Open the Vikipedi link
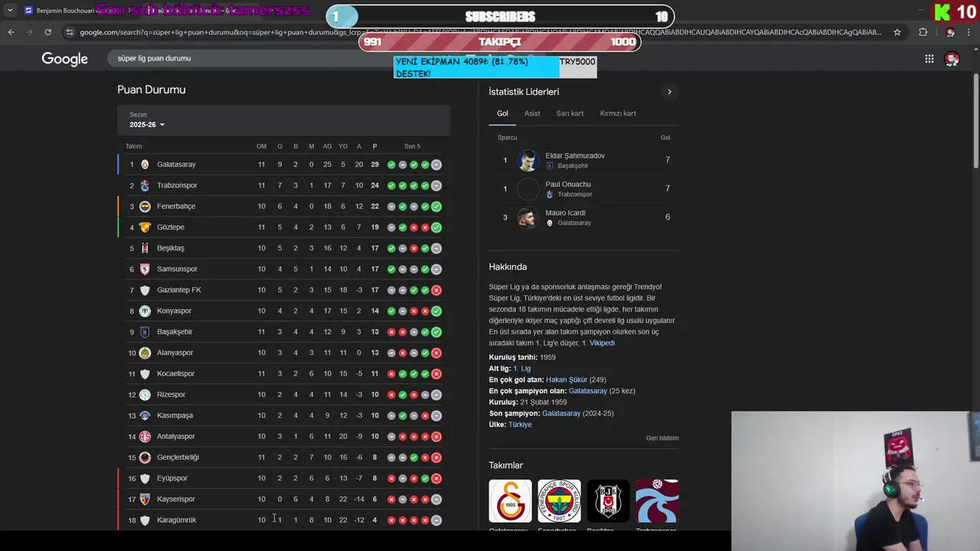The image size is (980, 551). pyautogui.click(x=602, y=343)
